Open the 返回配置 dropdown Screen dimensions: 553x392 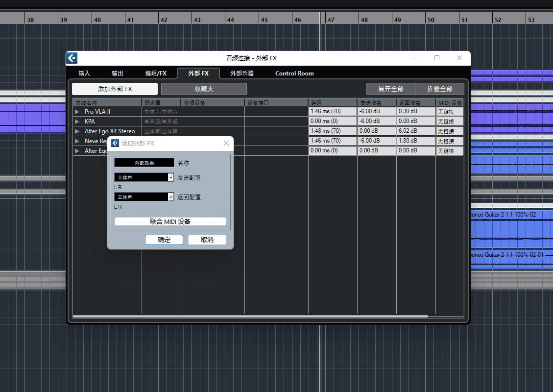coord(170,197)
